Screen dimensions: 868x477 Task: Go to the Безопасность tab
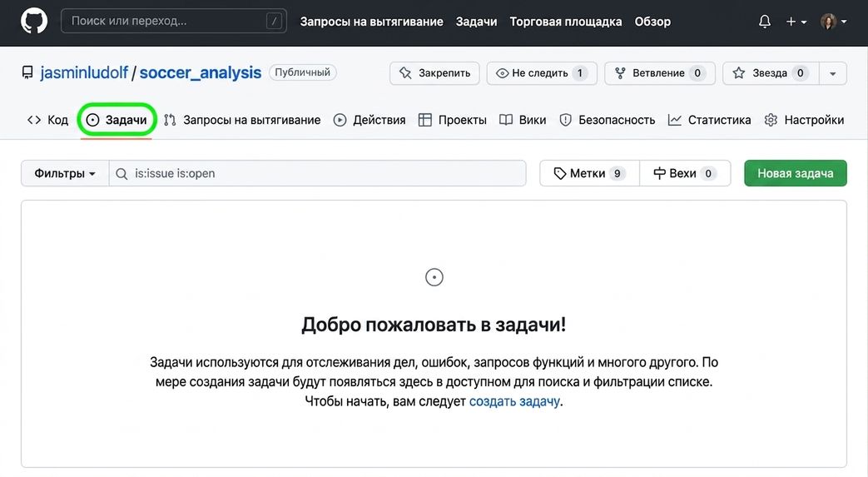click(x=608, y=120)
